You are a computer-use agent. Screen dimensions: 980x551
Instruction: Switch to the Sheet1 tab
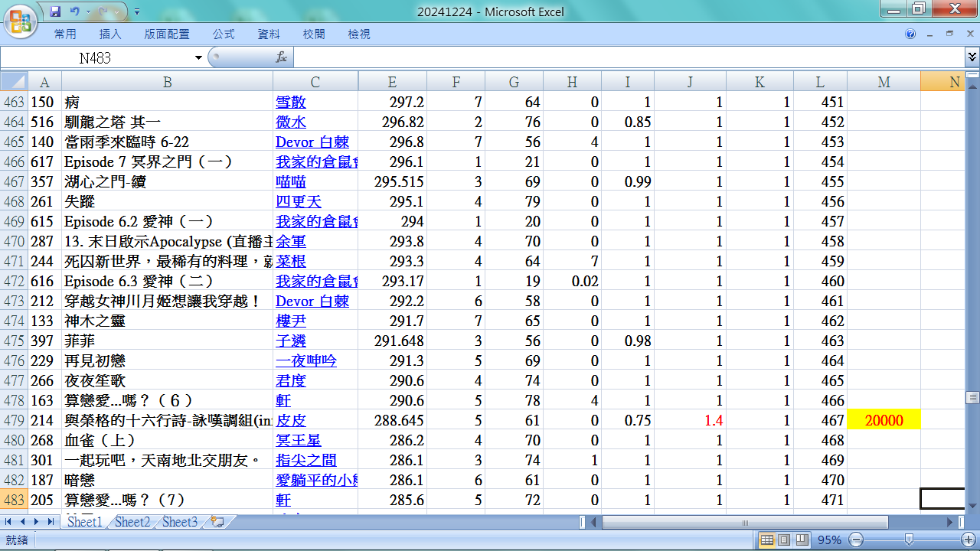click(x=84, y=522)
